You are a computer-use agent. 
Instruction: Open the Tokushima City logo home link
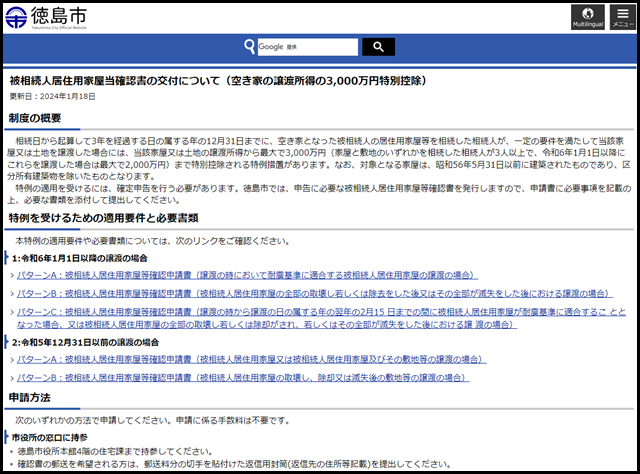pyautogui.click(x=46, y=18)
